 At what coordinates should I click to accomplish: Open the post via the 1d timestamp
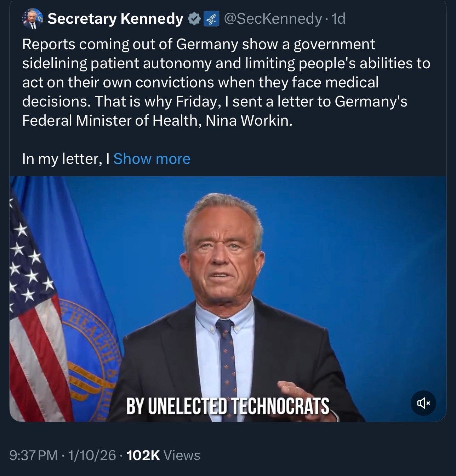(x=338, y=19)
